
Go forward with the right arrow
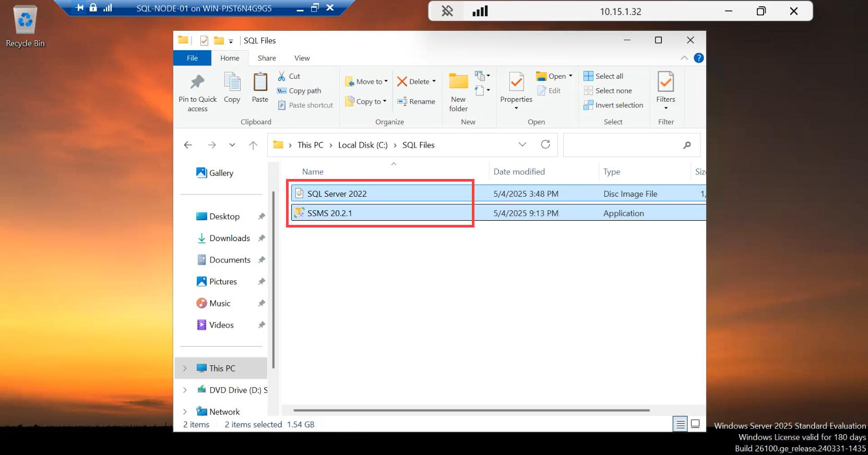tap(211, 145)
